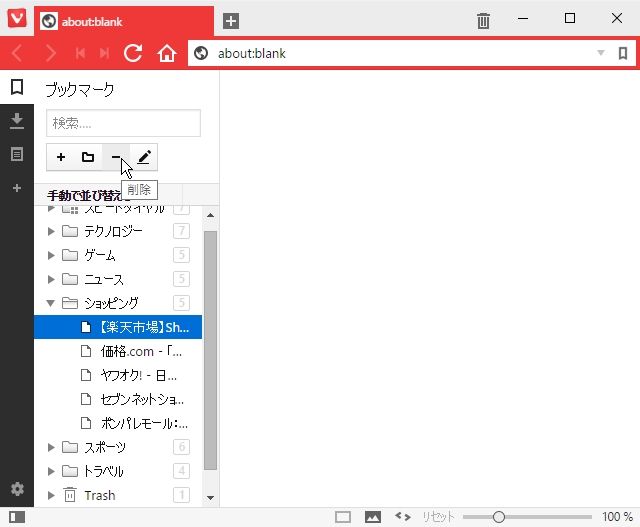Delete the selected bookmark
This screenshot has width=640, height=527.
tap(116, 157)
